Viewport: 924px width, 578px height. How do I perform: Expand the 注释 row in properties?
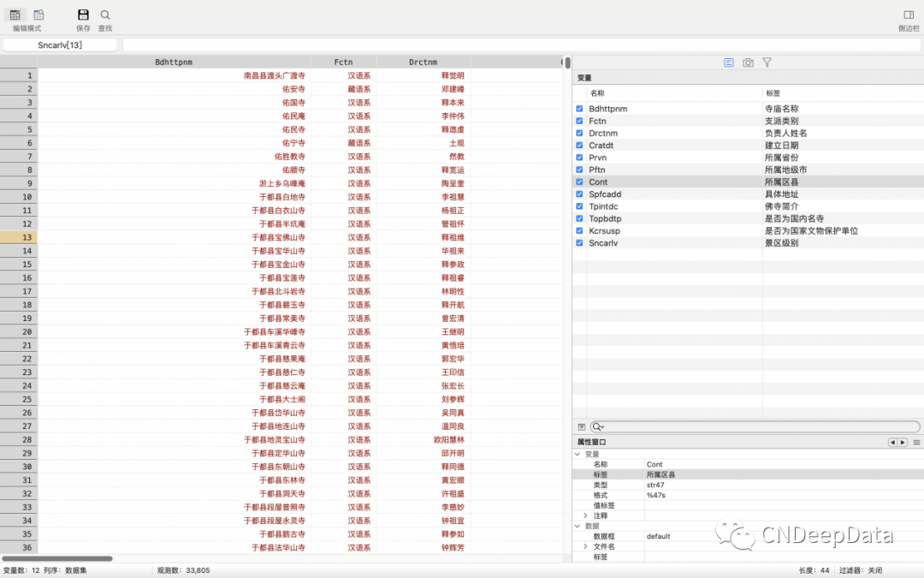point(585,515)
